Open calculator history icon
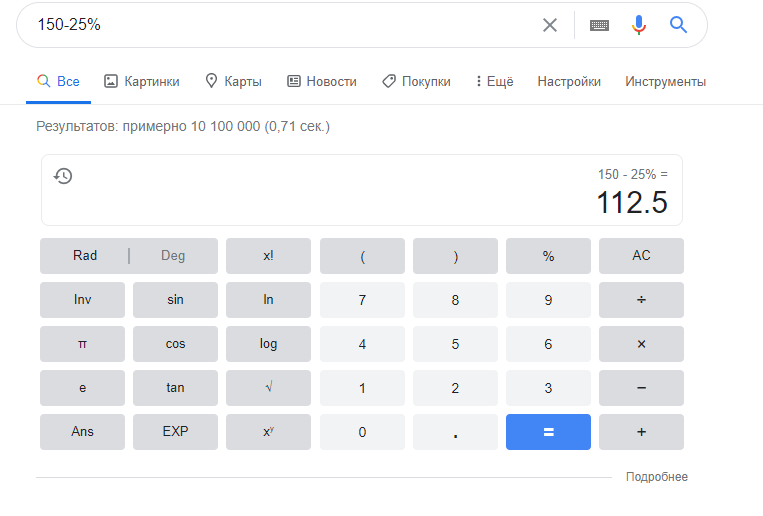763x516 pixels. [63, 176]
